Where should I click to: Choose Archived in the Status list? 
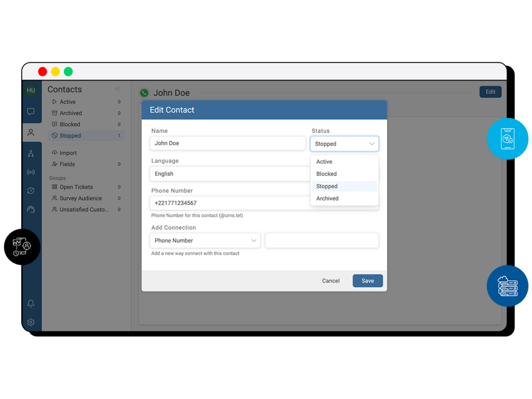tap(344, 198)
